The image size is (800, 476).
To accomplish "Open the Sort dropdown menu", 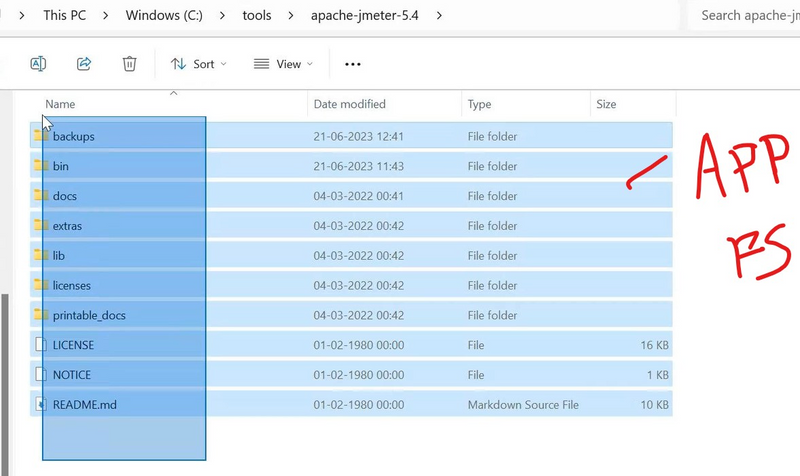I will 199,64.
